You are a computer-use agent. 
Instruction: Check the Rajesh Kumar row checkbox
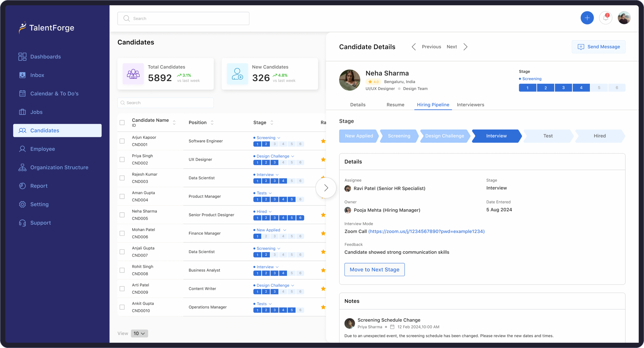[122, 178]
